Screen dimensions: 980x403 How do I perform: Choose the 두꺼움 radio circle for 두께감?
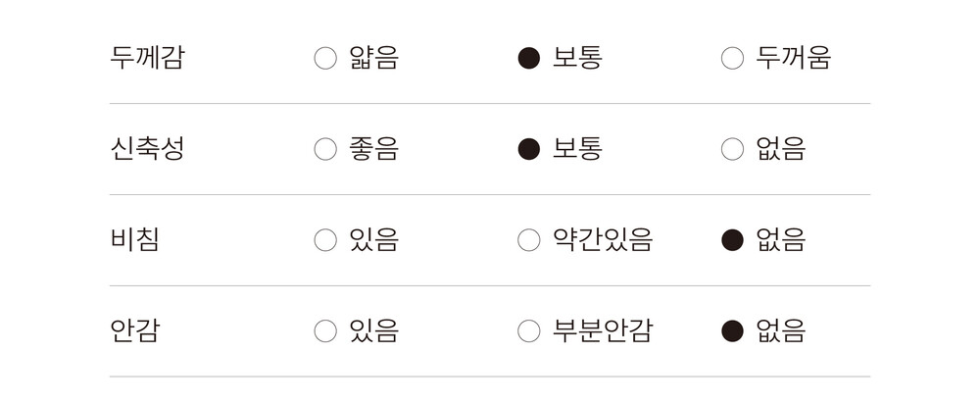(x=732, y=59)
